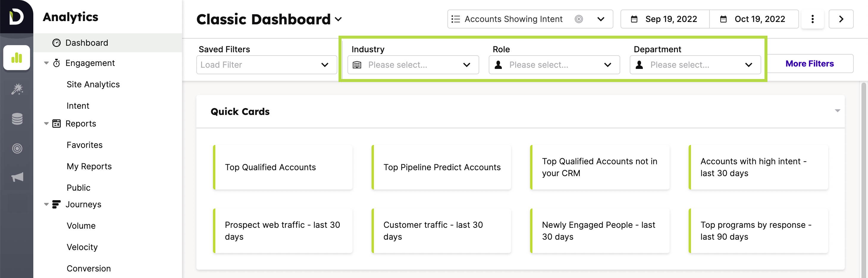Click the right arrow button at top right

841,19
